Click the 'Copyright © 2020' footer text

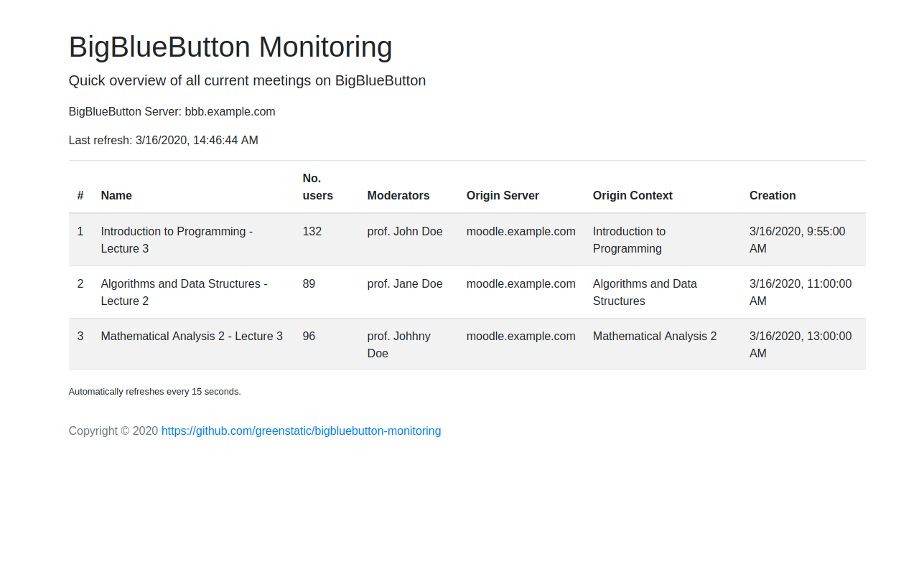113,431
